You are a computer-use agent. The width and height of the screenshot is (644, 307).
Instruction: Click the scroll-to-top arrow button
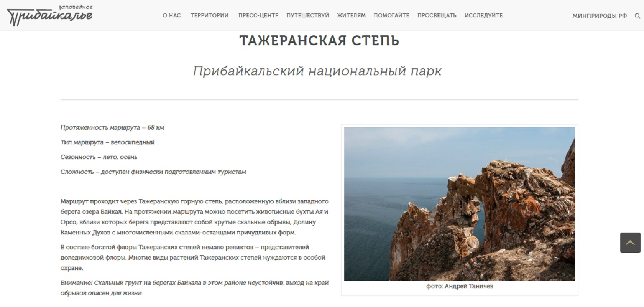[x=630, y=243]
